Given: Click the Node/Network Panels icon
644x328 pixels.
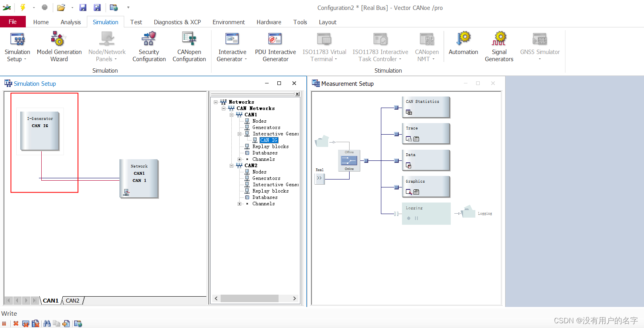Looking at the screenshot, I should [x=107, y=39].
